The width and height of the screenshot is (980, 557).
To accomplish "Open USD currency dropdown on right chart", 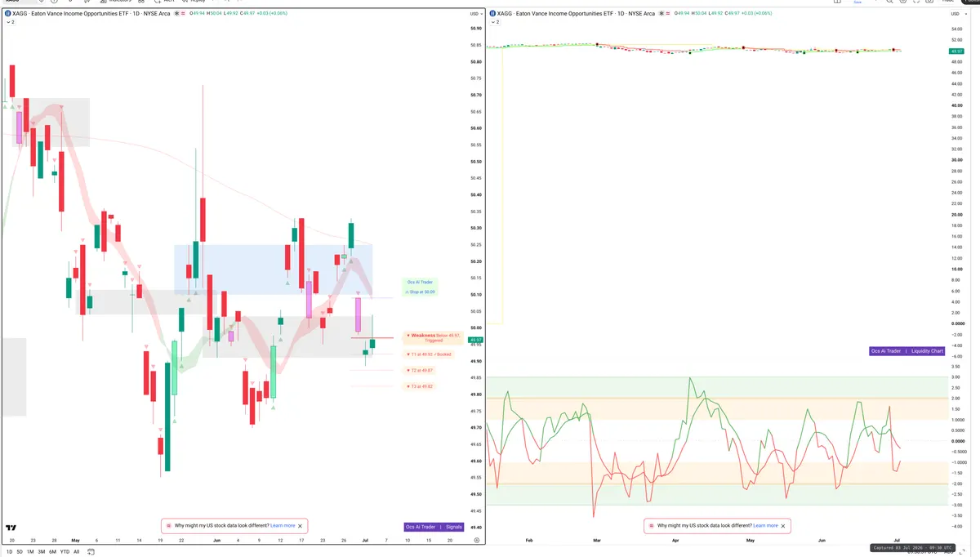I will click(957, 14).
